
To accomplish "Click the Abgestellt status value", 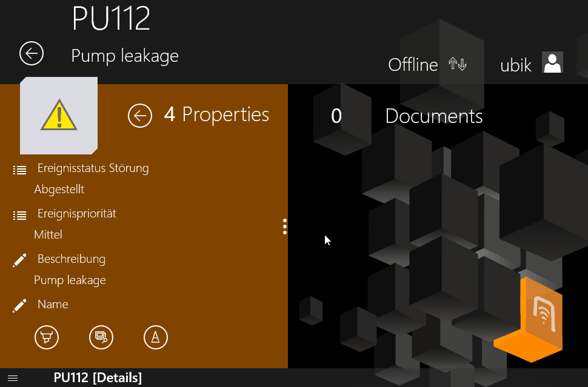I will pyautogui.click(x=59, y=190).
